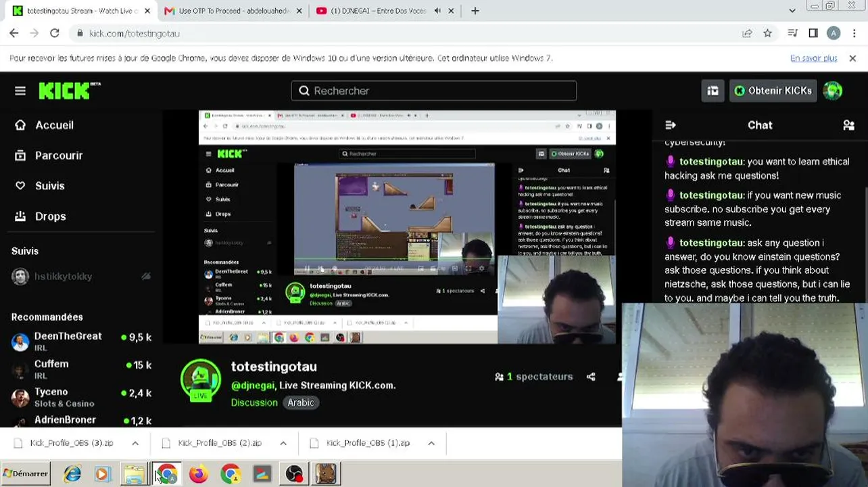Screen dimensions: 868x487
Task: Go to the KICK logo homepage
Action: [70, 91]
